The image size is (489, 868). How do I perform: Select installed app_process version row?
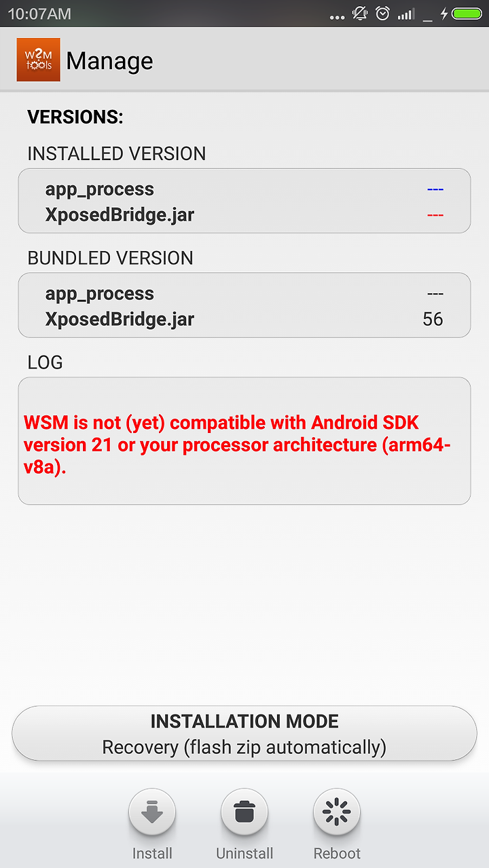pos(244,189)
